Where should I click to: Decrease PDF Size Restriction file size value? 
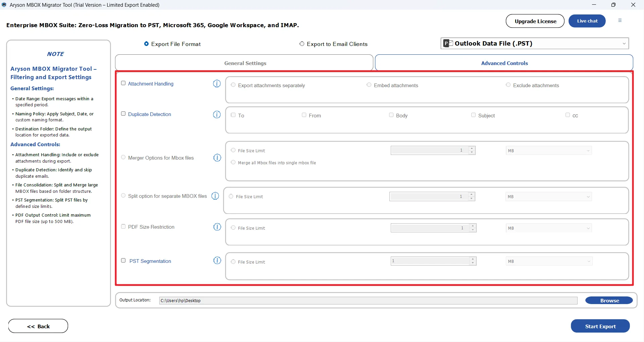(x=473, y=230)
